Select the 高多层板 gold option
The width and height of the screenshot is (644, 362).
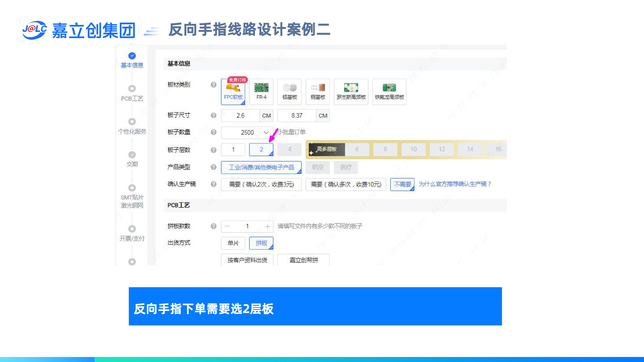[x=327, y=149]
